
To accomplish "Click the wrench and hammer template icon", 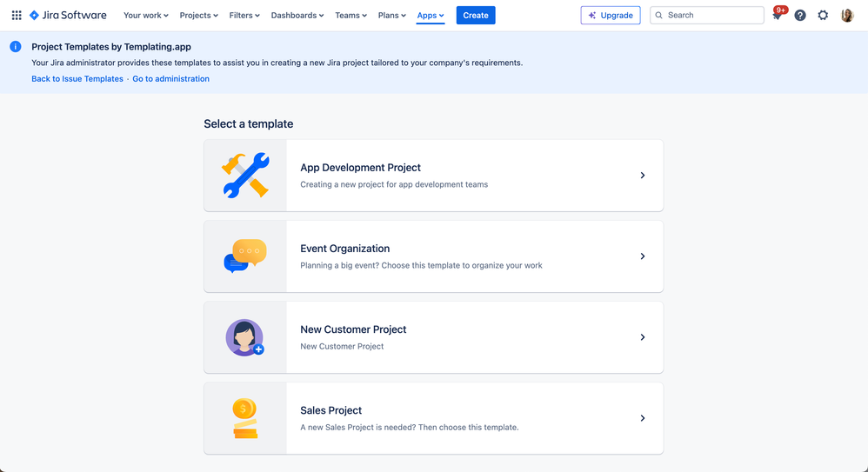I will coord(245,176).
